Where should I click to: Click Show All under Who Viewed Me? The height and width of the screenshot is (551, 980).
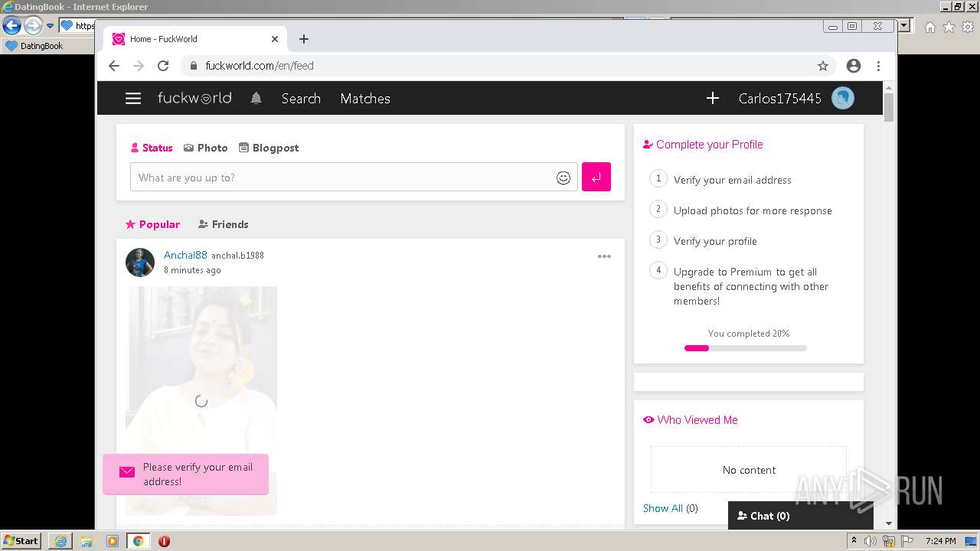(663, 508)
